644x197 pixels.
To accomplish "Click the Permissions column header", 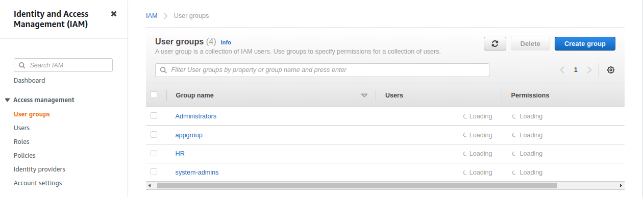I will pyautogui.click(x=530, y=95).
